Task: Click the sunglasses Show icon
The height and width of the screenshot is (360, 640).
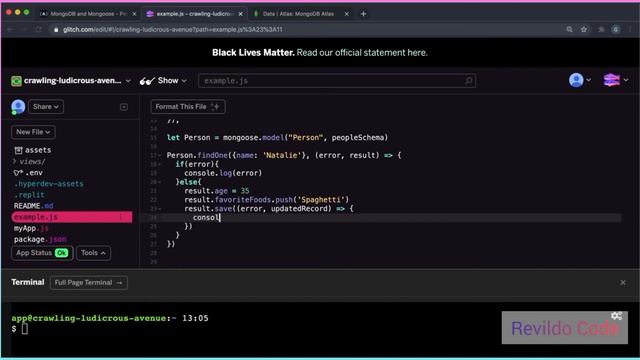Action: point(147,81)
